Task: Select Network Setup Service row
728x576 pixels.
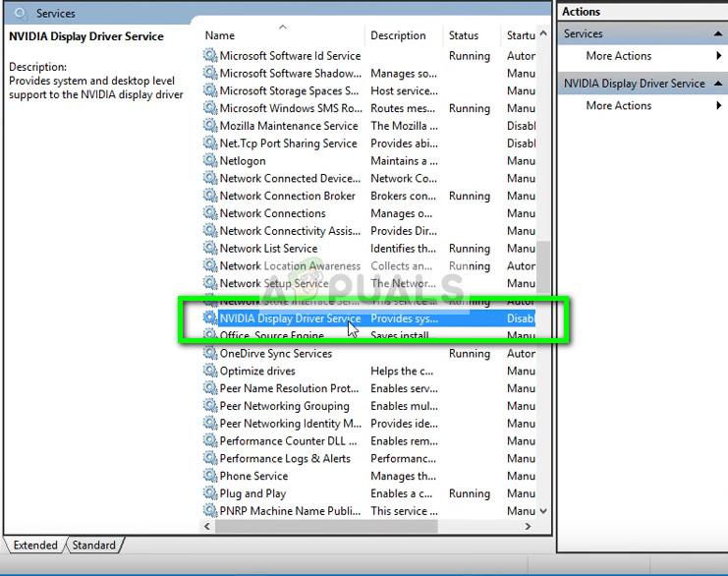Action: point(369,283)
